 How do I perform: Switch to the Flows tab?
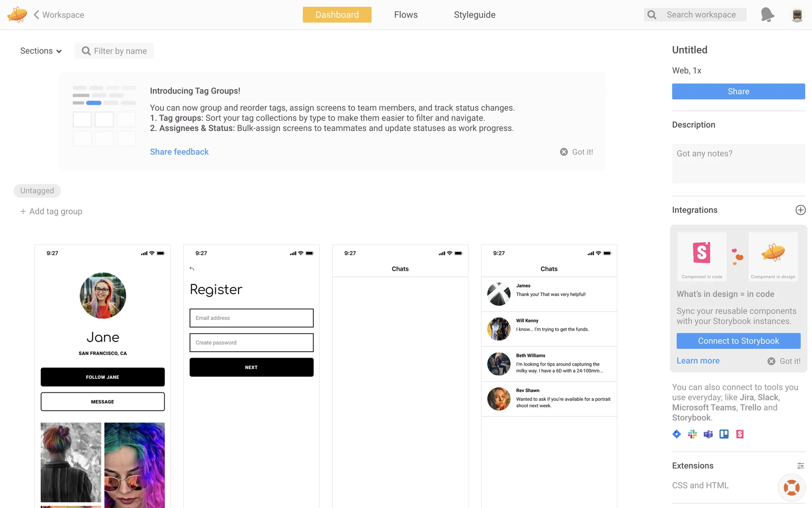(x=406, y=15)
